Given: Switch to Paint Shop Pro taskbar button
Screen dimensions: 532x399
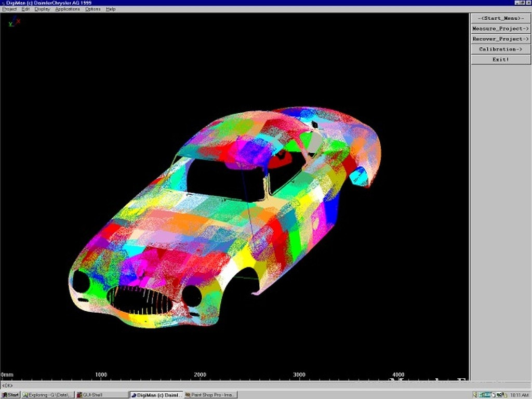Looking at the screenshot, I should pos(210,395).
